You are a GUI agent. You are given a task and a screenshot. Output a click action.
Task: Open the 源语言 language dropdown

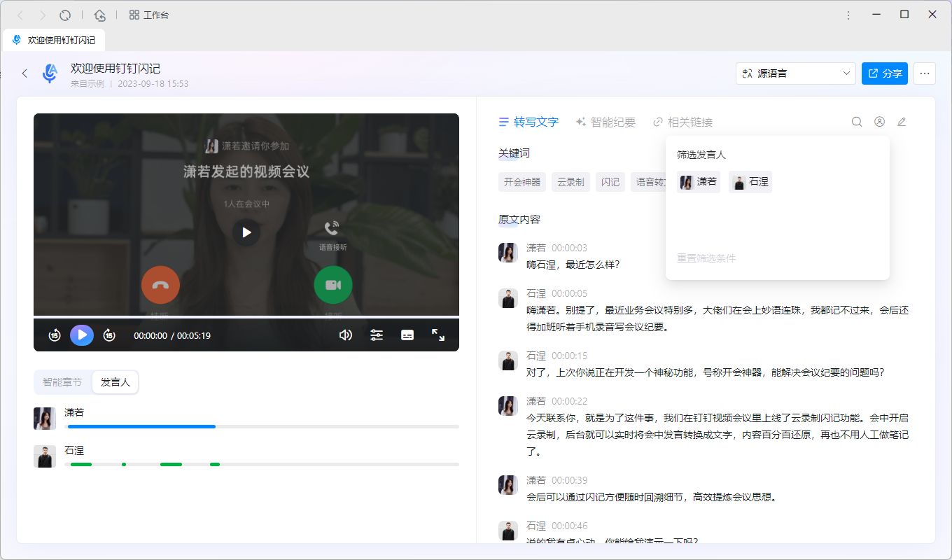tap(795, 73)
